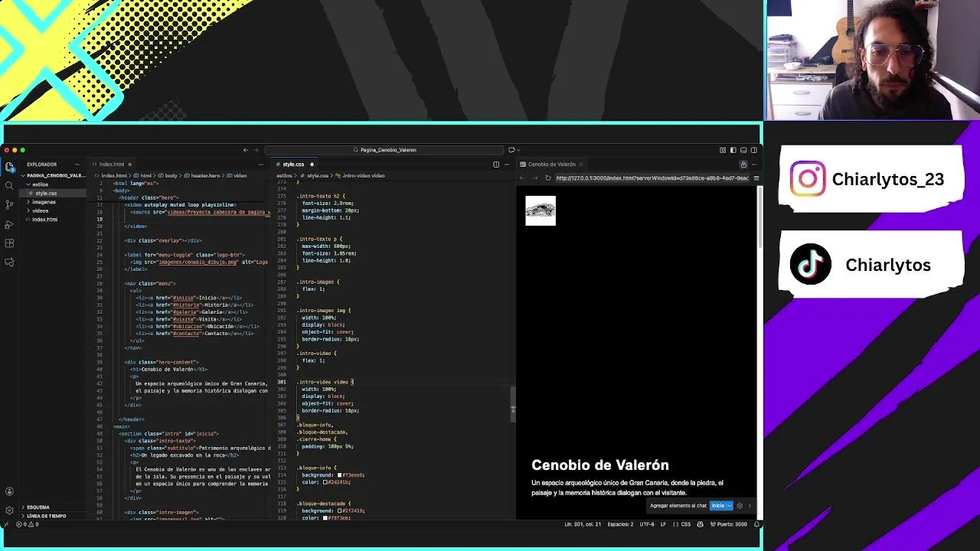Open the Inicio button dropdown arrow
The height and width of the screenshot is (551, 980).
pos(730,506)
